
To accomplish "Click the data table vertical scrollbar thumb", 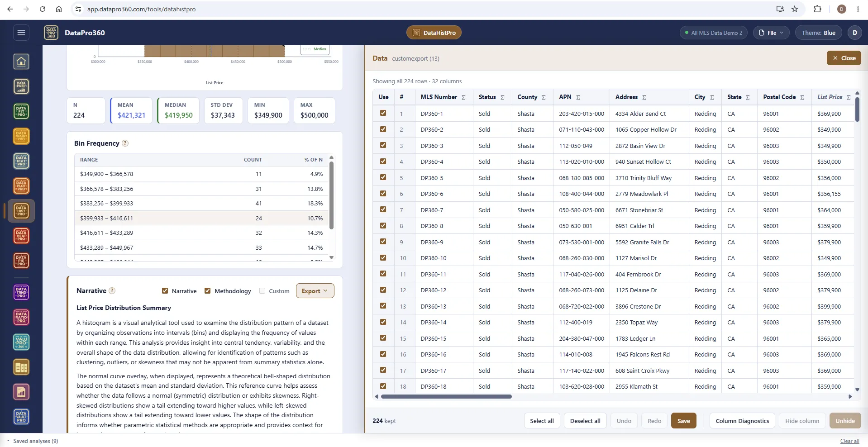I will pyautogui.click(x=857, y=109).
